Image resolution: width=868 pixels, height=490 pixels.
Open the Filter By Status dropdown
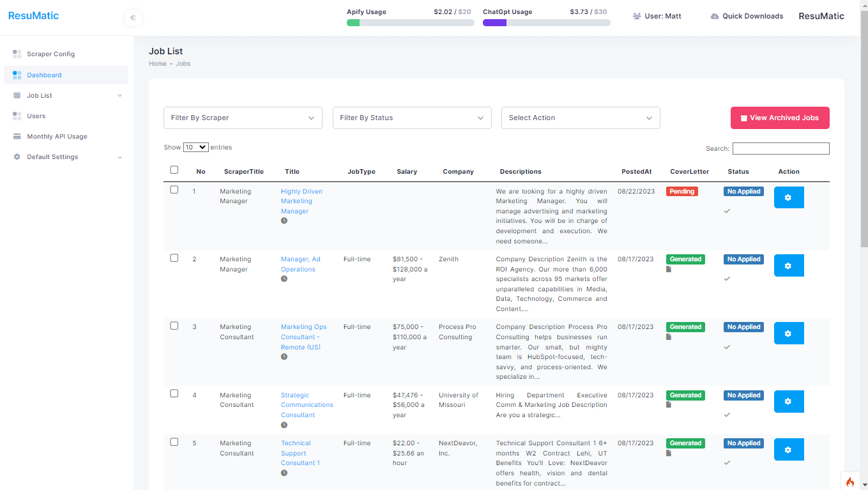pos(412,118)
